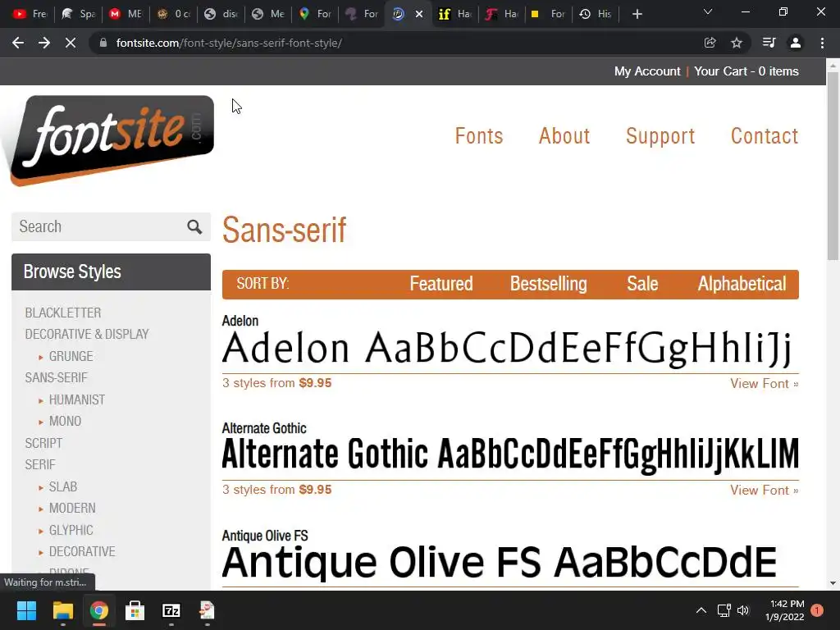Bookmark this page with the star icon
Viewport: 840px width, 630px height.
click(x=737, y=43)
